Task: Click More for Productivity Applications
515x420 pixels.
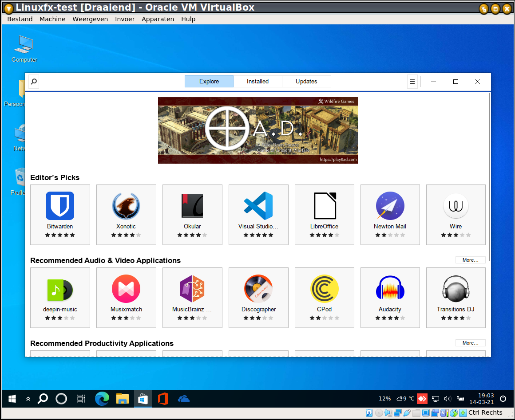Action: (470, 343)
